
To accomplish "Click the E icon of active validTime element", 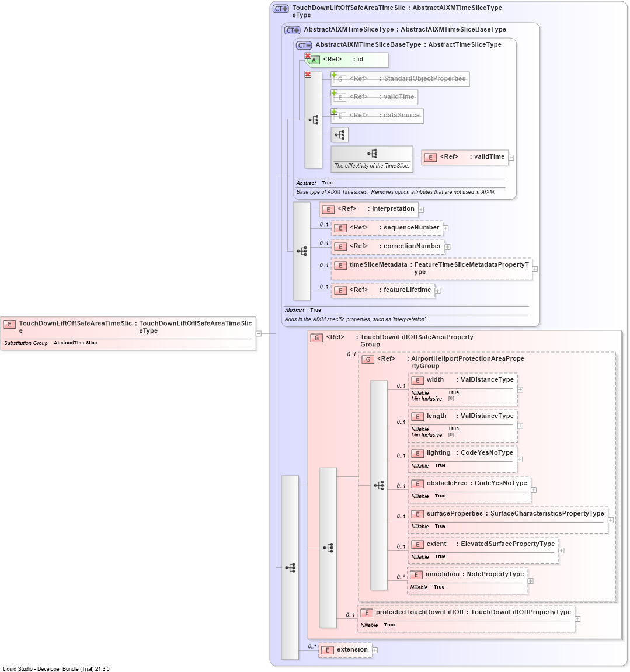I will click(430, 157).
